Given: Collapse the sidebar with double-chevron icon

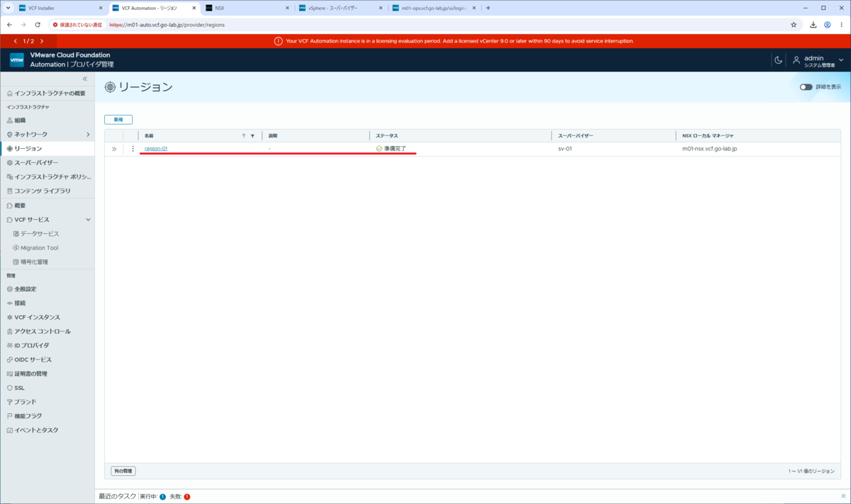Looking at the screenshot, I should click(x=85, y=79).
